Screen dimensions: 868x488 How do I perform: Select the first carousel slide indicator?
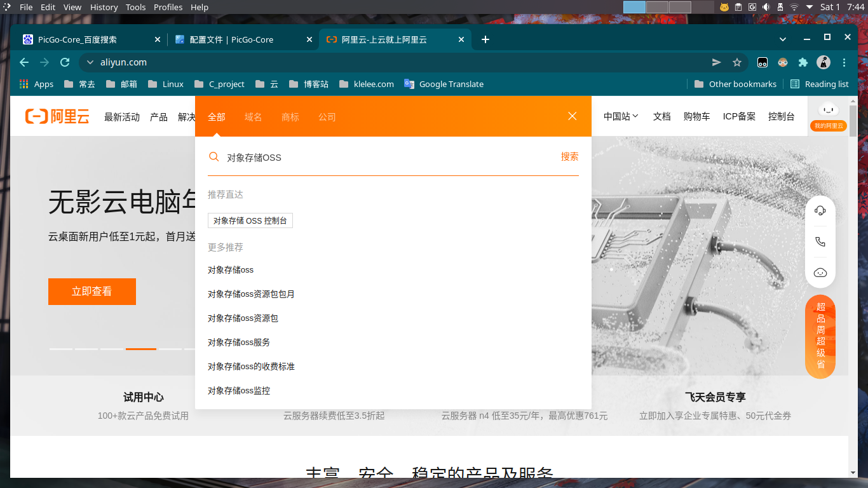pos(61,349)
